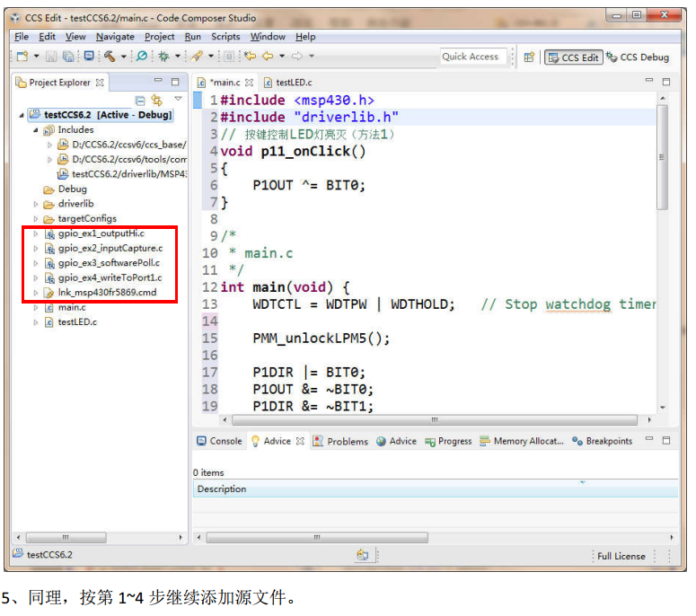Screen dimensions: 696x616
Task: Maximize the editor area
Action: [x=666, y=82]
